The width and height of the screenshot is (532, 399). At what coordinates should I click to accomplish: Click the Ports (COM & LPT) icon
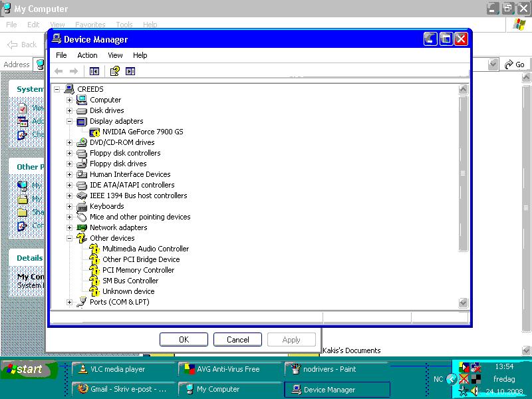coord(82,302)
